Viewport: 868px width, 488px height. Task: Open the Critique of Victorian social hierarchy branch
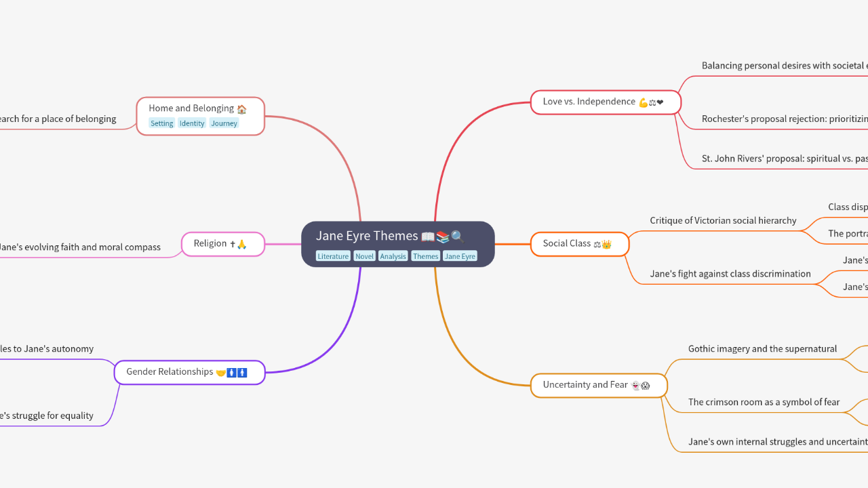pos(723,220)
